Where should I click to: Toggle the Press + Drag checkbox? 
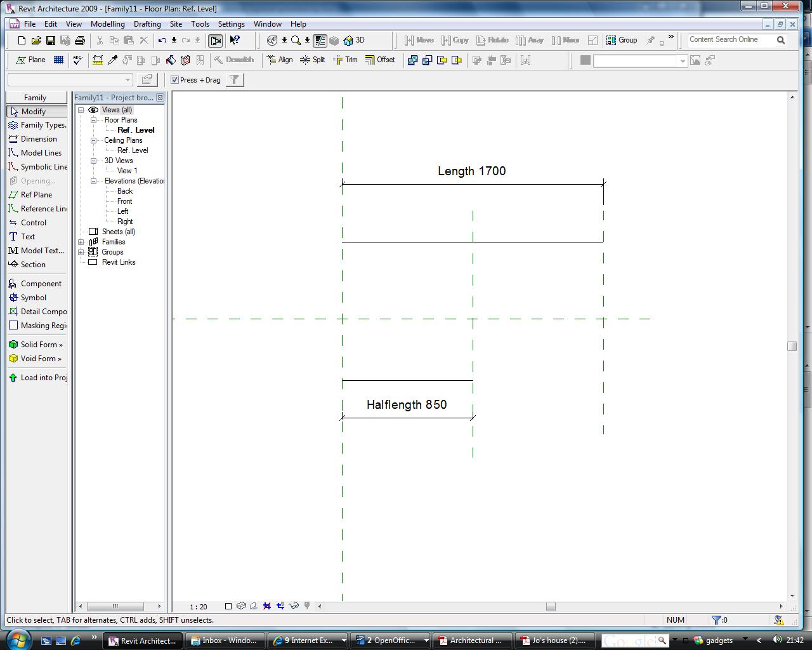175,80
